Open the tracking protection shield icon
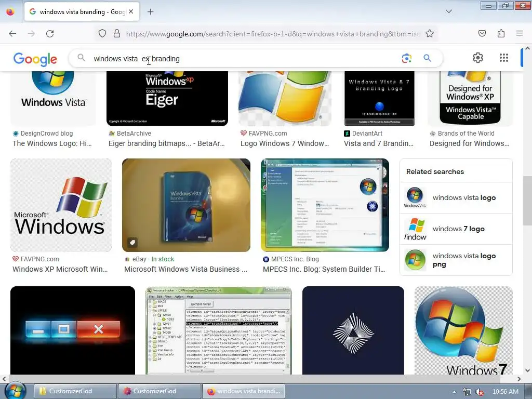Viewport: 532px width, 399px height. (x=102, y=34)
